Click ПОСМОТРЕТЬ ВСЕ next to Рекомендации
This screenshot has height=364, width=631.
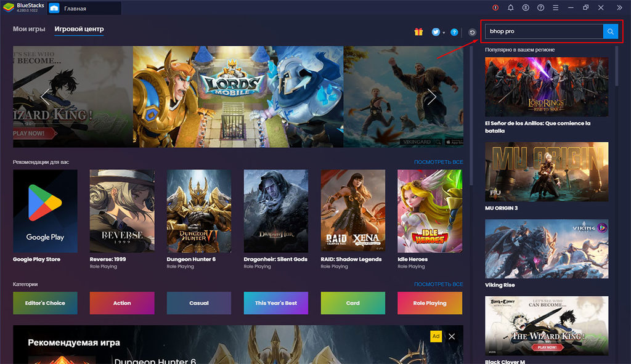(438, 162)
